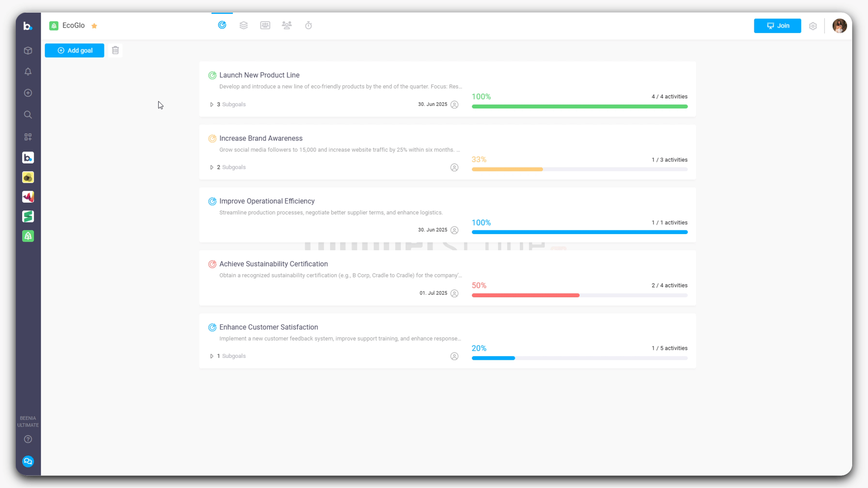868x488 pixels.
Task: Click the Add goal button
Action: [x=75, y=51]
